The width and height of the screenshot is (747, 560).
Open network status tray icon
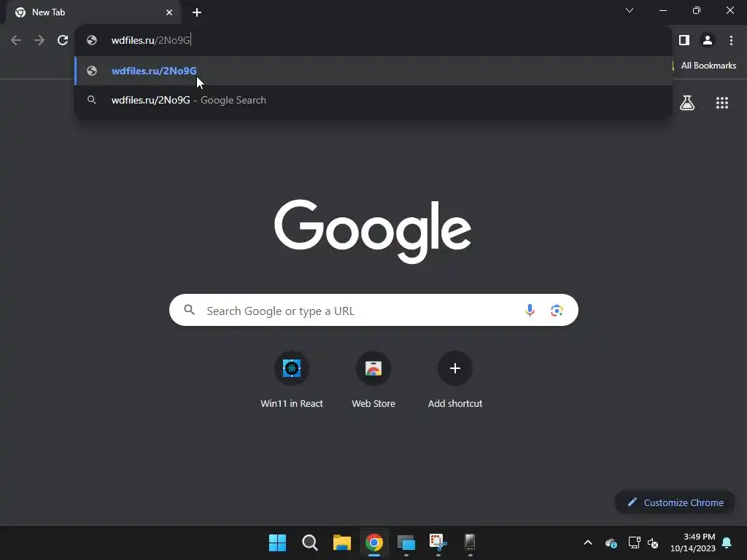pyautogui.click(x=634, y=542)
